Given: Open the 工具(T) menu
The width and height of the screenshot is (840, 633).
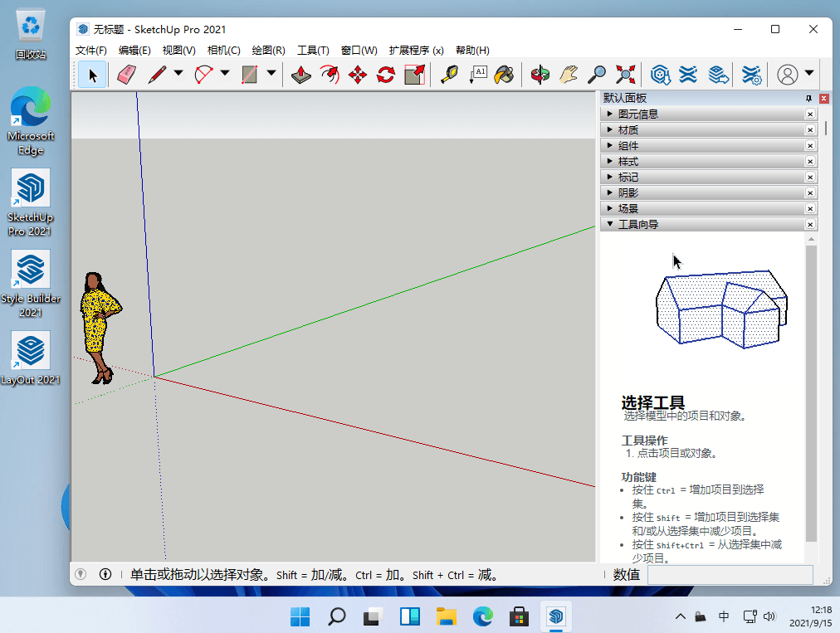Looking at the screenshot, I should pyautogui.click(x=313, y=51).
